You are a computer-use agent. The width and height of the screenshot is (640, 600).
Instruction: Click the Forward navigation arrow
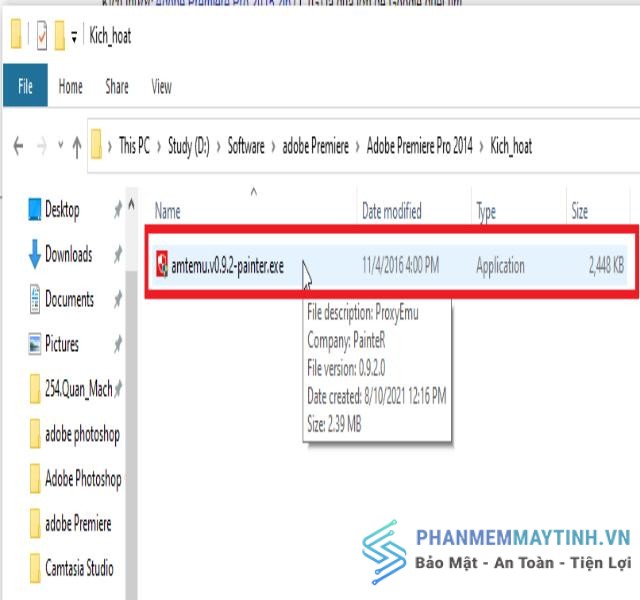pos(42,146)
